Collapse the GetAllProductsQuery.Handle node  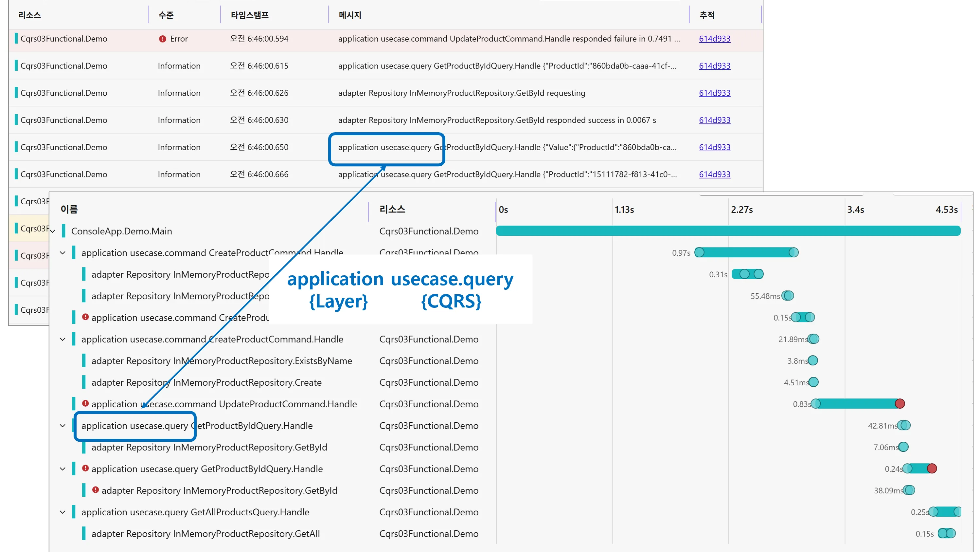[x=62, y=512]
